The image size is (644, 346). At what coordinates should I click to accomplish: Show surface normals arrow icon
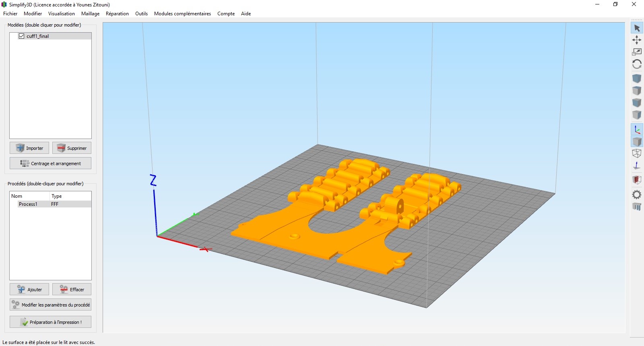point(637,166)
